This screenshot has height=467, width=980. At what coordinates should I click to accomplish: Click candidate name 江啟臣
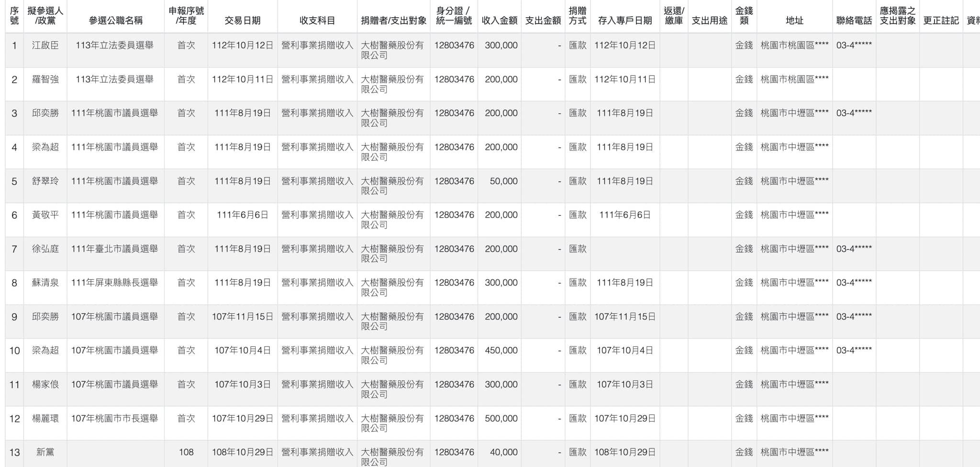[x=45, y=45]
